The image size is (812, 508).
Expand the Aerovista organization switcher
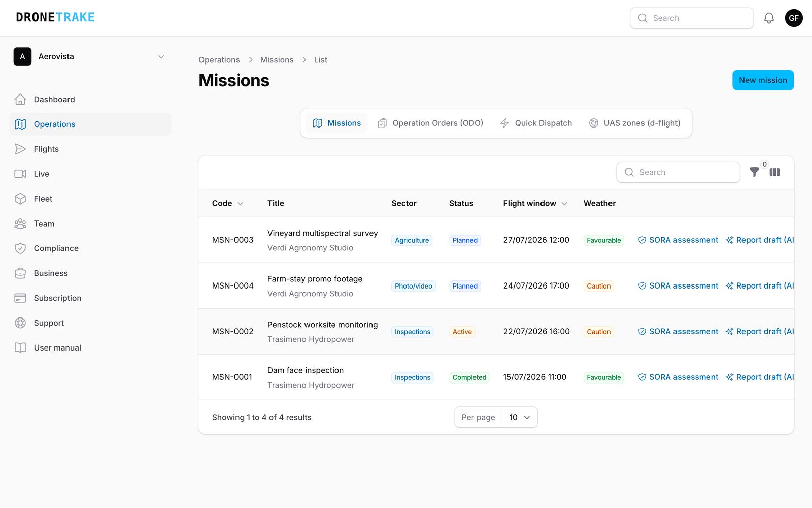[90, 57]
